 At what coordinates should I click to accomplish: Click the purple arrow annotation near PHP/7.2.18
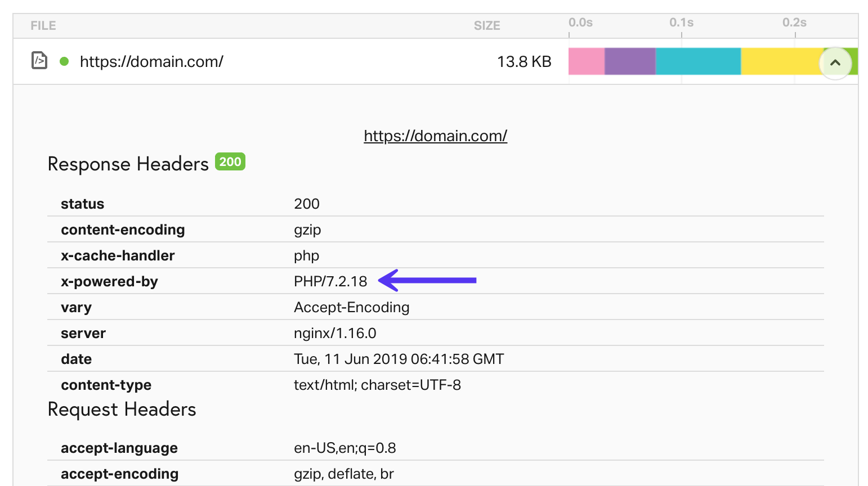coord(428,280)
